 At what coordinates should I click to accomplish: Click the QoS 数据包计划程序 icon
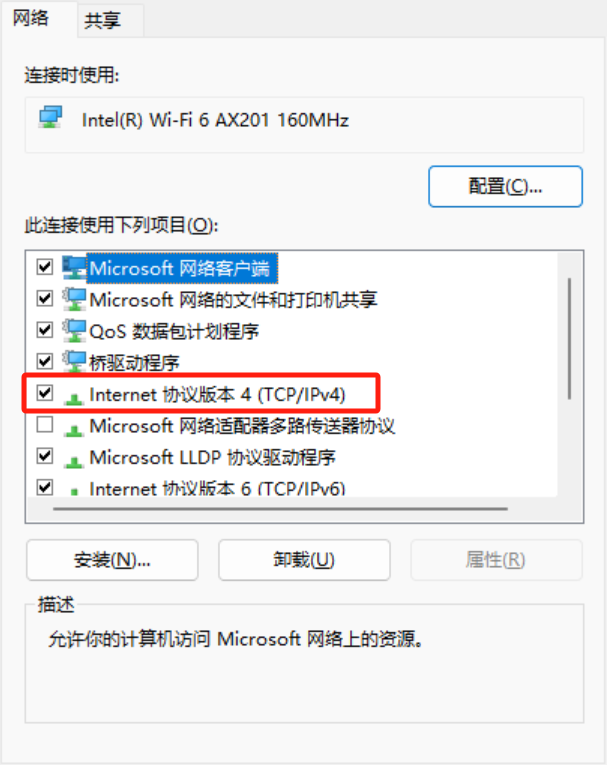click(74, 330)
